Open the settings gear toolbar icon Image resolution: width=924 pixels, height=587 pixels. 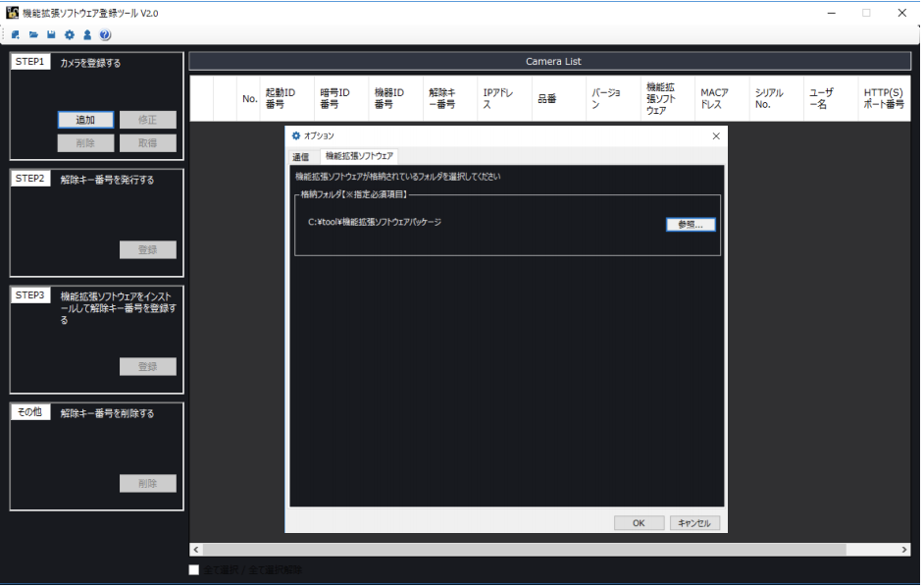(x=68, y=34)
